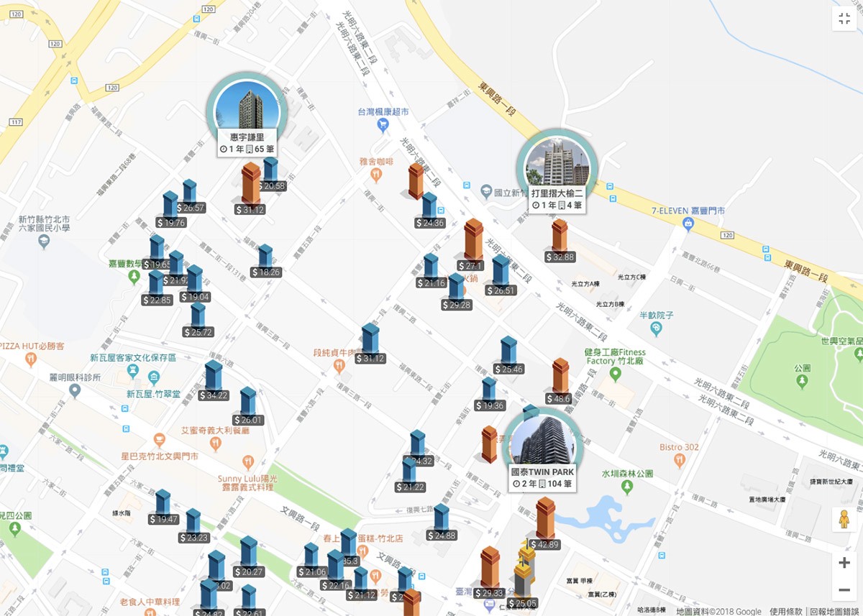
Task: Click the $26.01 price label
Action: (248, 420)
